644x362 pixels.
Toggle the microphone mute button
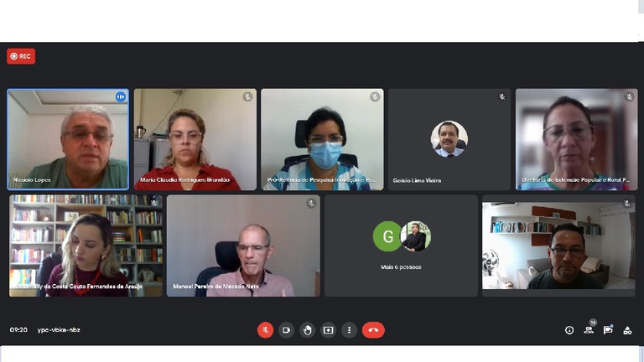[x=265, y=330]
